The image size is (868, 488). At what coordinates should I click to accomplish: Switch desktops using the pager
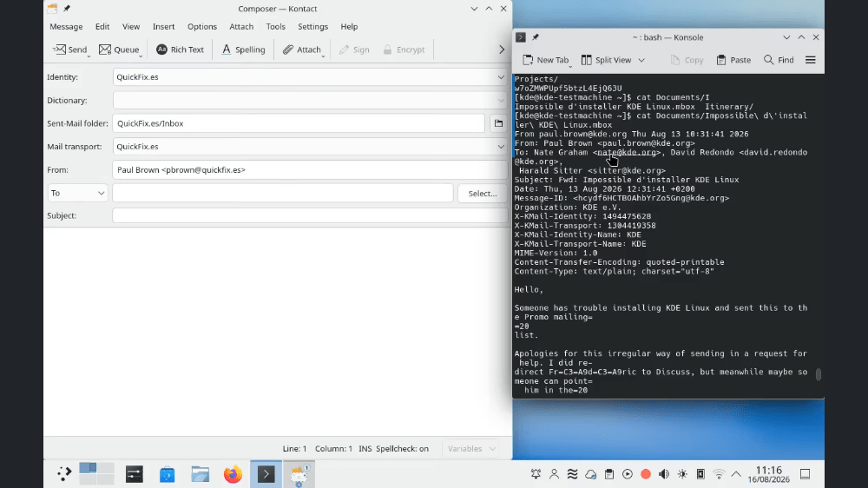(x=96, y=473)
